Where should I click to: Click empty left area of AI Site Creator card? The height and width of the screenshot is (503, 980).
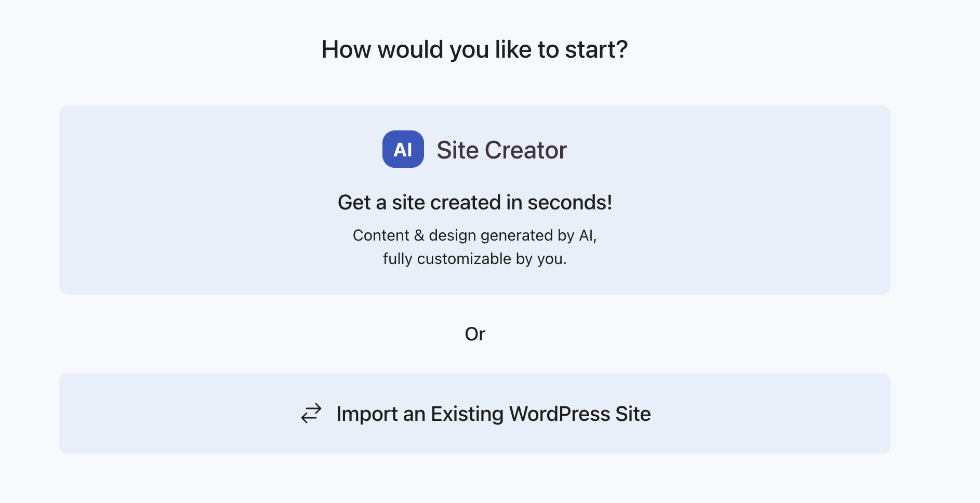(197, 200)
